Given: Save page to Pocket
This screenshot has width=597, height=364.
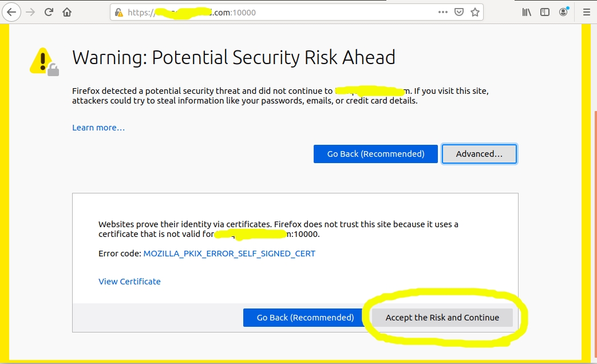Looking at the screenshot, I should click(x=459, y=12).
